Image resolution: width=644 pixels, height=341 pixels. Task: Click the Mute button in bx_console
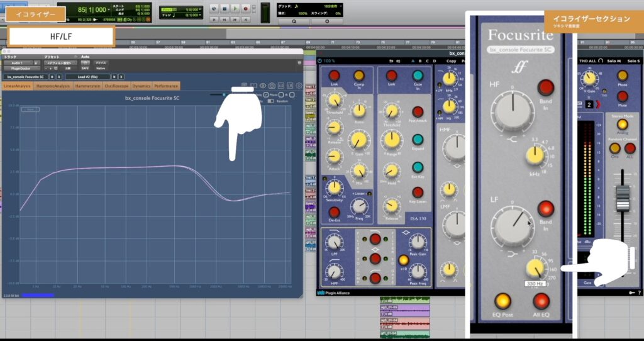pos(622,96)
